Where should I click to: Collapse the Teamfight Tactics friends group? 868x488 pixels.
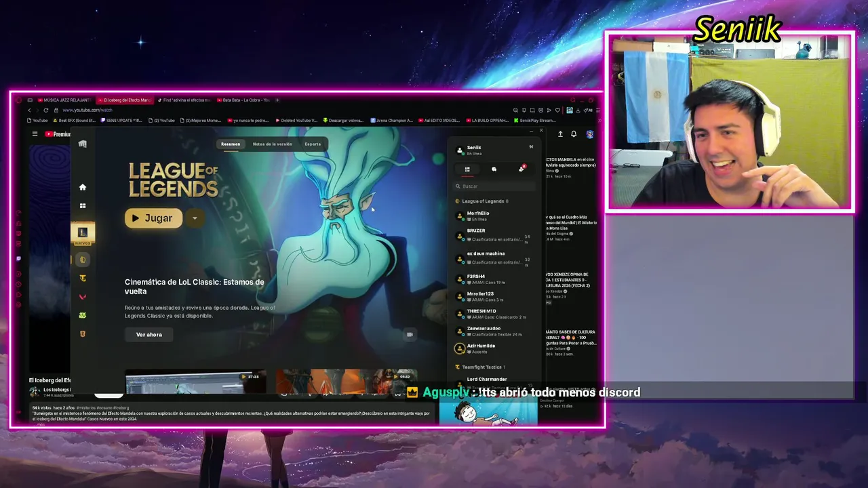(x=482, y=367)
